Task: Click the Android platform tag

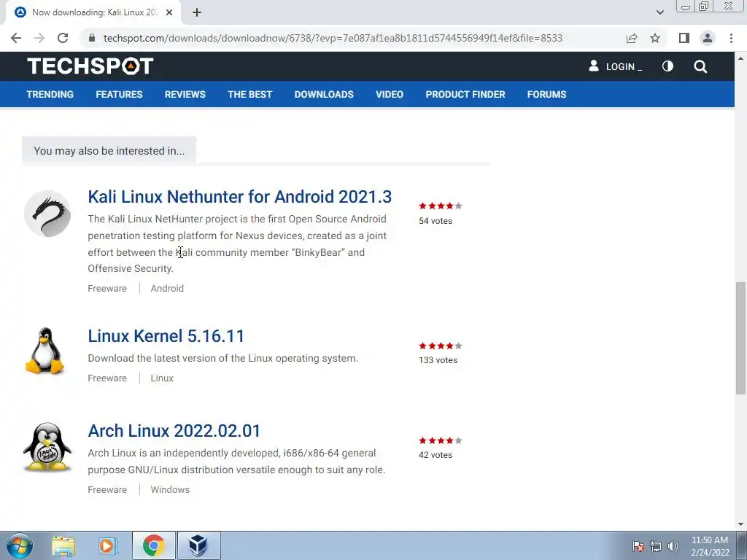Action: pyautogui.click(x=167, y=289)
